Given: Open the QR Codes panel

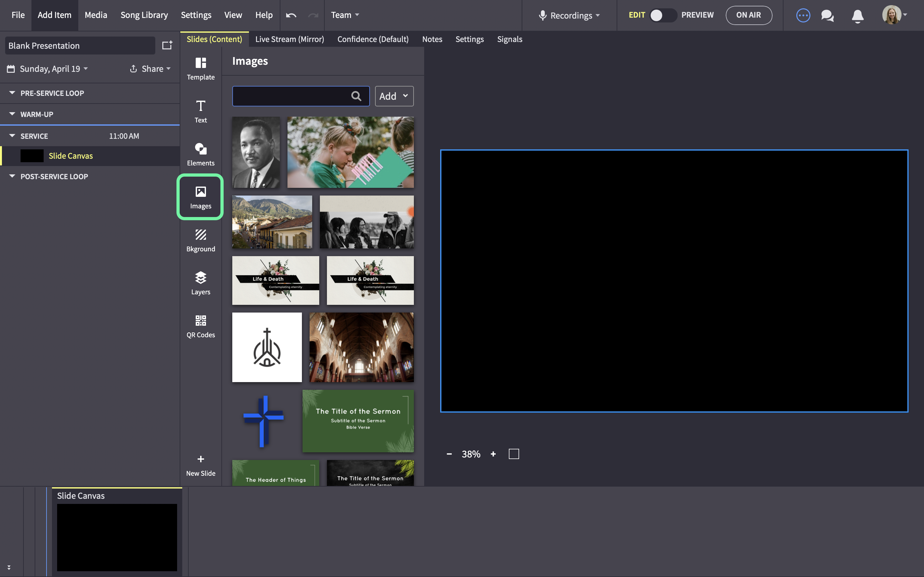Looking at the screenshot, I should 201,326.
